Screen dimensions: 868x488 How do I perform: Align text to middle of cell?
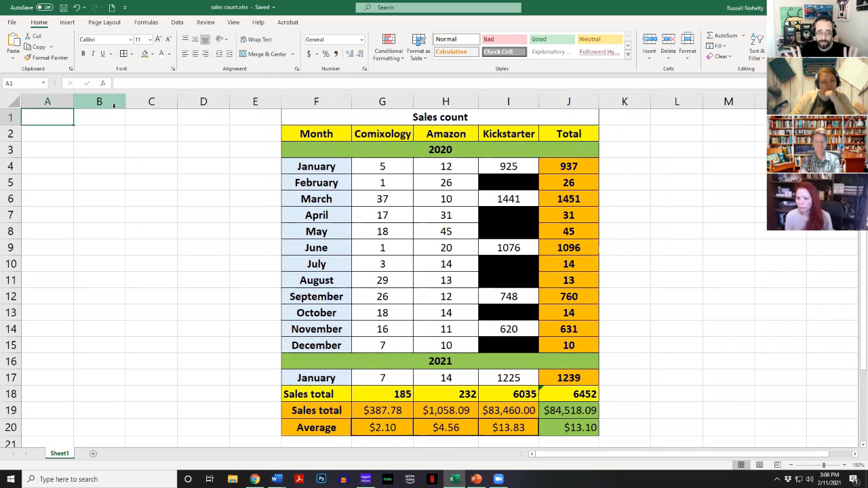(x=195, y=39)
